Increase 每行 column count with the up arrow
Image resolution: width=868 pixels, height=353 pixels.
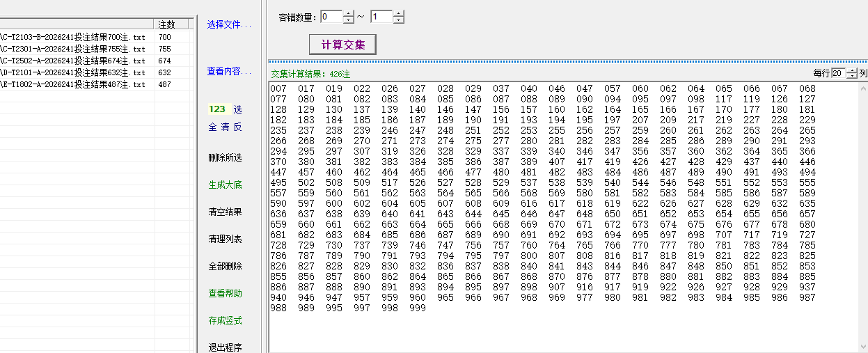coord(852,70)
